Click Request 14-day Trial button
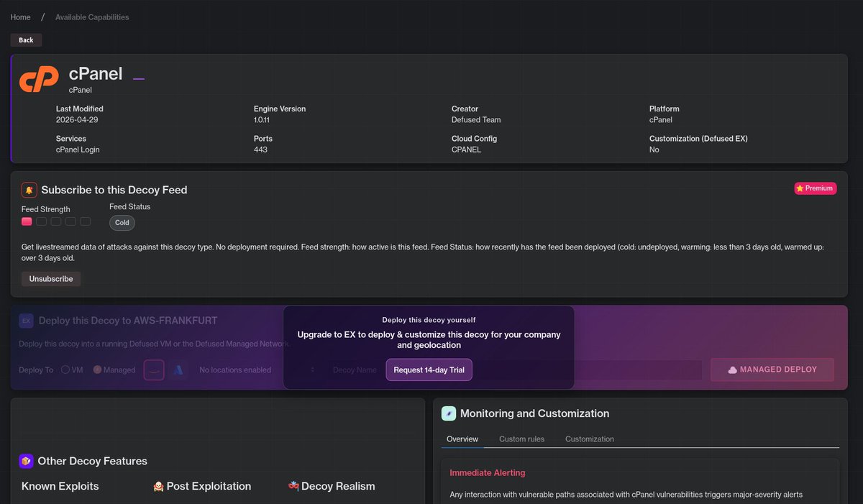This screenshot has width=863, height=504. coord(429,370)
